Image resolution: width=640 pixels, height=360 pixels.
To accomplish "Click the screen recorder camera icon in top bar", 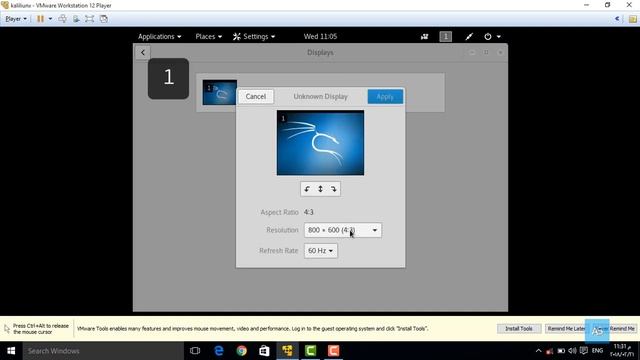I will (424, 37).
